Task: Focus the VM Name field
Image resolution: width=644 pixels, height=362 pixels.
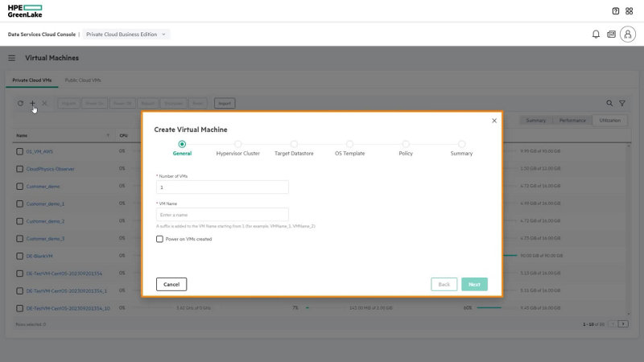Action: (222, 215)
